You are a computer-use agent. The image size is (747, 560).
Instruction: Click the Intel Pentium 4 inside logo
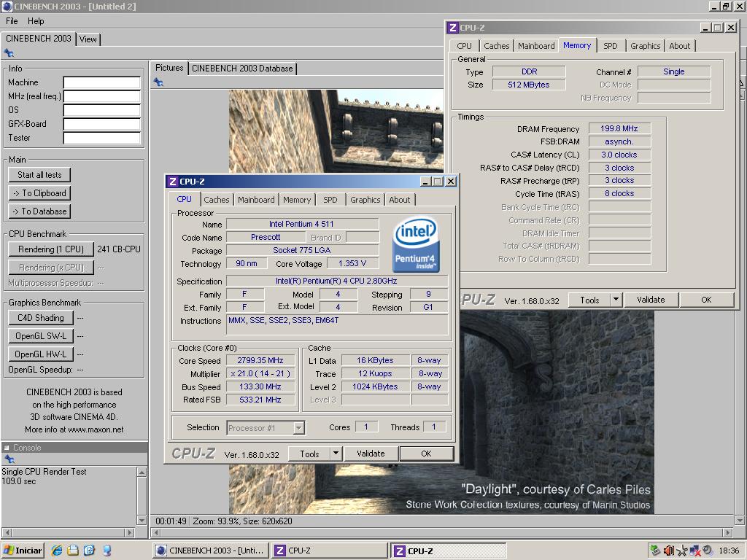click(x=416, y=245)
